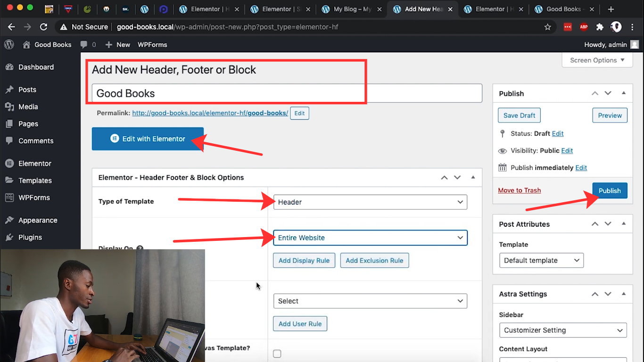Open the Entire Website display dropdown
Image resolution: width=644 pixels, height=362 pixels.
370,238
